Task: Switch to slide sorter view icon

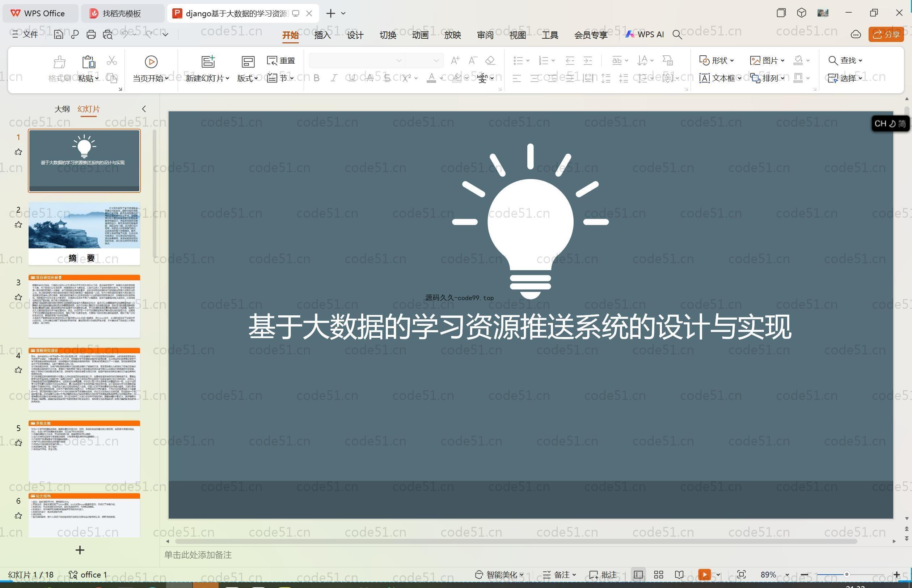Action: pos(658,575)
